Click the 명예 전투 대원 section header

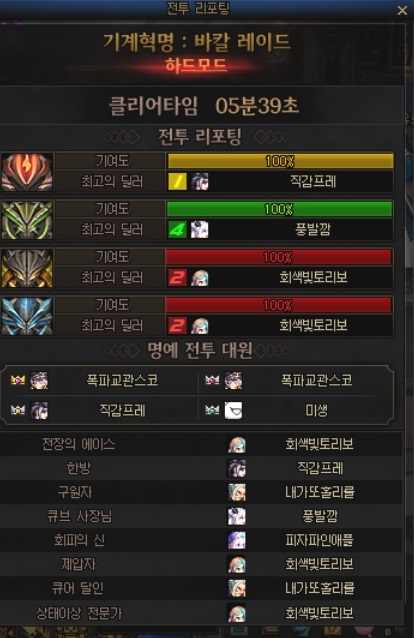pos(200,350)
